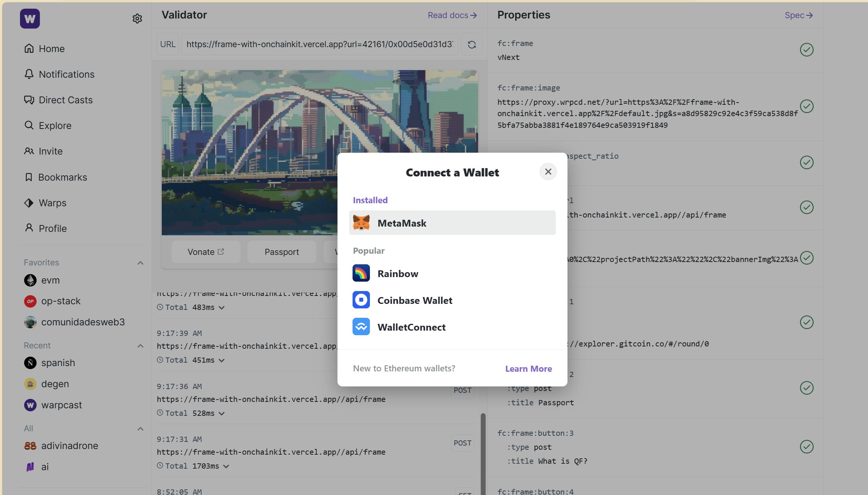868x495 pixels.
Task: Click the refresh URL icon button
Action: pyautogui.click(x=472, y=44)
